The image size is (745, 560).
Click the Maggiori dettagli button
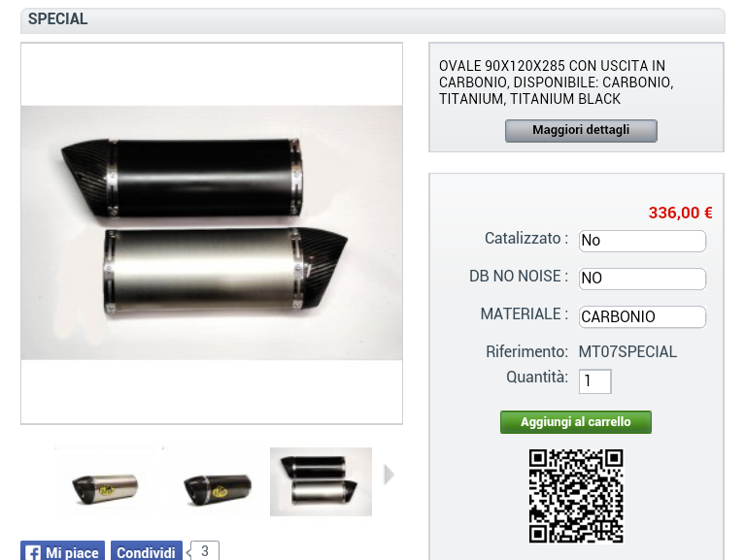coord(581,130)
